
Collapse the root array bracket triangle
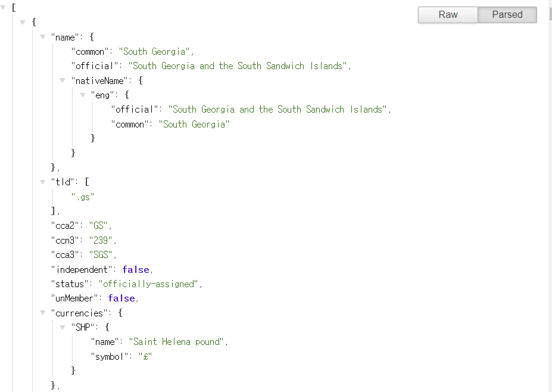click(x=3, y=7)
